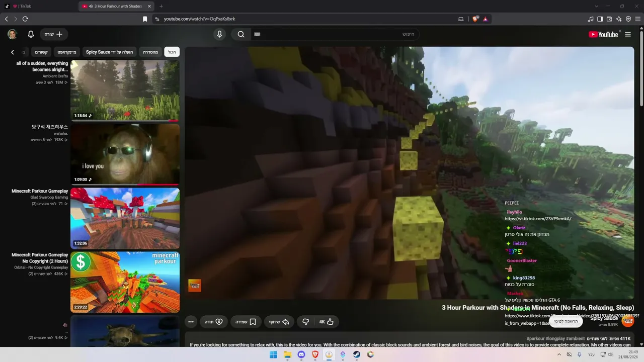Screen dimensions: 644x362
Task: Open the Windows Start menu
Action: [x=273, y=354]
